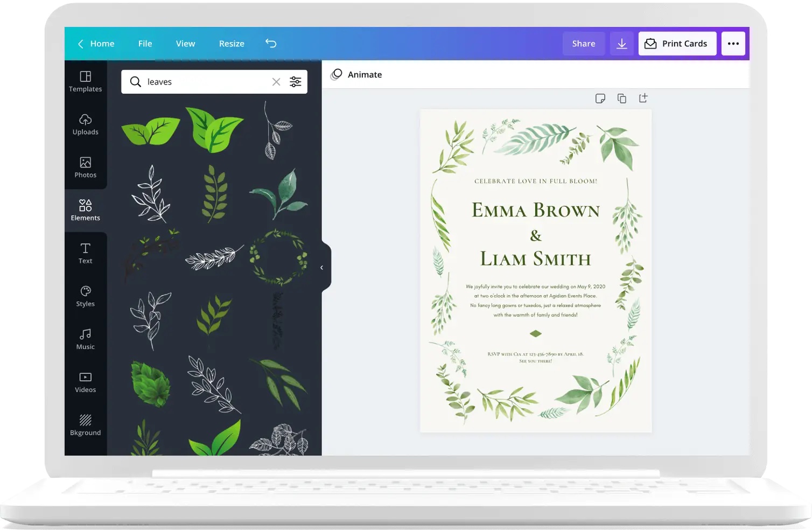Open the three-dot more options menu
This screenshot has width=812, height=531.
pos(733,44)
